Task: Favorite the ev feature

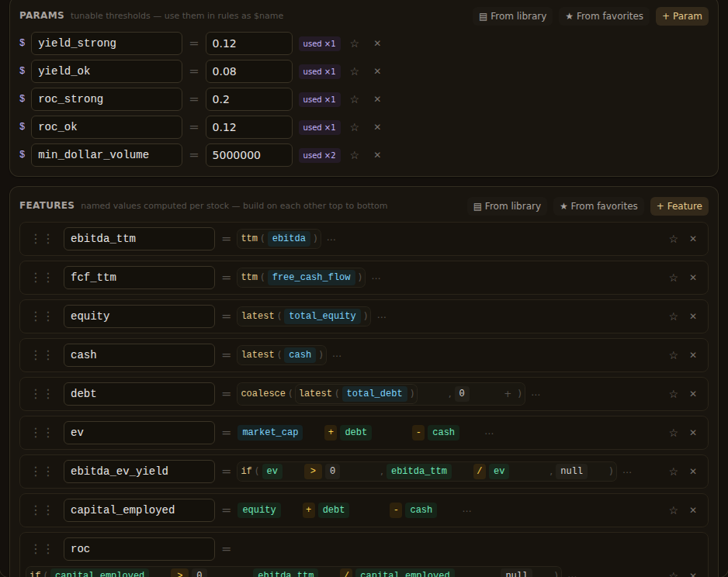Action: click(673, 433)
